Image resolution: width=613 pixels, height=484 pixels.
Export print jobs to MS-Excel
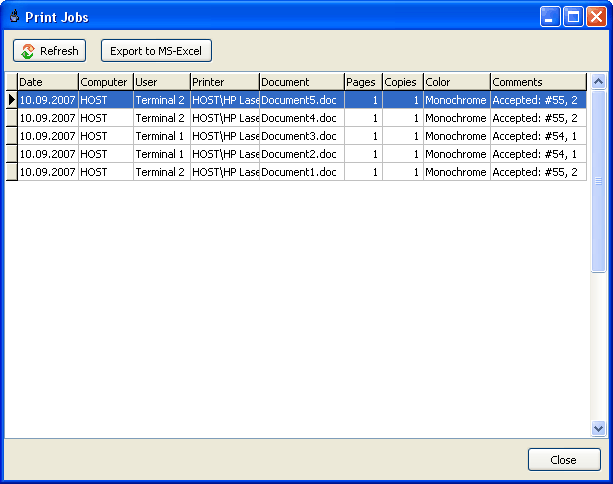coord(156,51)
